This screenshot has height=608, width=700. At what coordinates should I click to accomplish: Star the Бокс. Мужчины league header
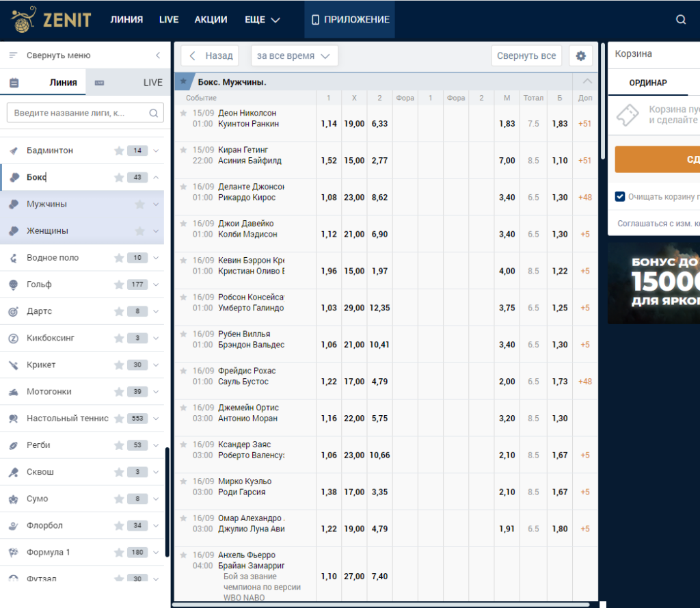click(183, 82)
